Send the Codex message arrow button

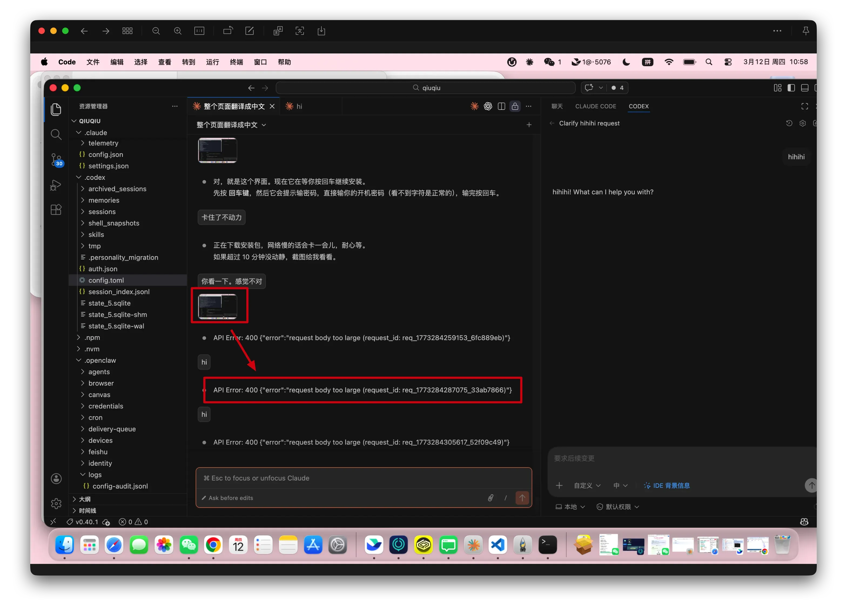click(811, 485)
